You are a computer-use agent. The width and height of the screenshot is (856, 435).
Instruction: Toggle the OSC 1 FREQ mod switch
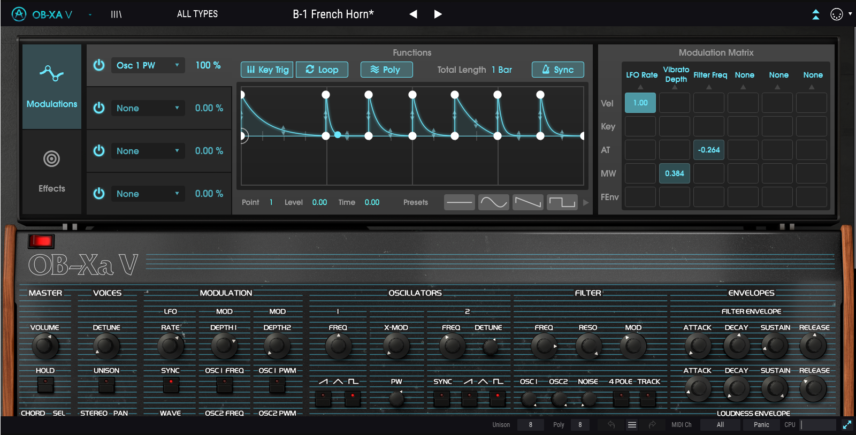pyautogui.click(x=224, y=385)
